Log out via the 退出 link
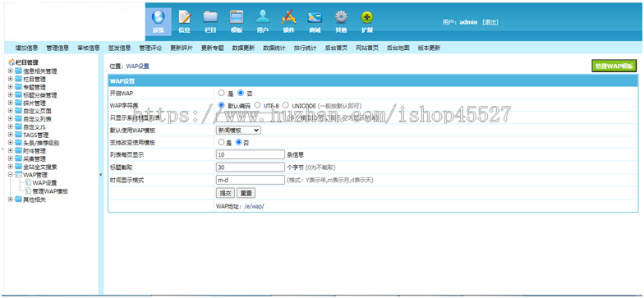The image size is (644, 298). pos(490,23)
